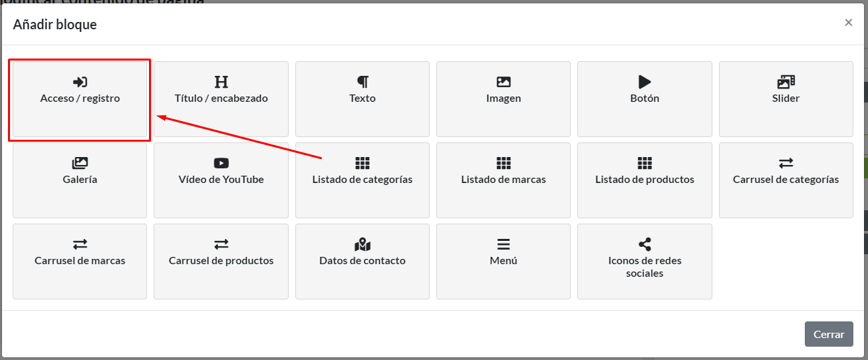The image size is (868, 360).
Task: Close the Añadir bloque dialog with X
Action: [x=848, y=23]
